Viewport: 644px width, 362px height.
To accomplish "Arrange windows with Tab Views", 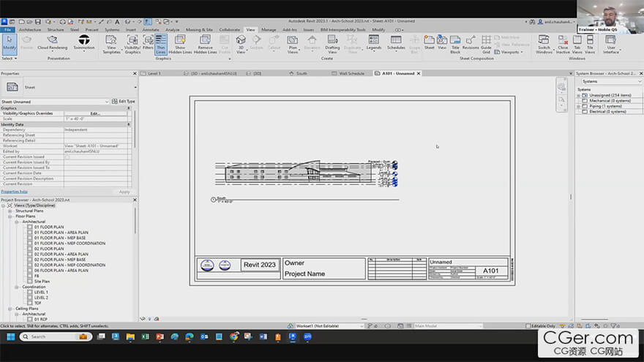I will tap(577, 45).
